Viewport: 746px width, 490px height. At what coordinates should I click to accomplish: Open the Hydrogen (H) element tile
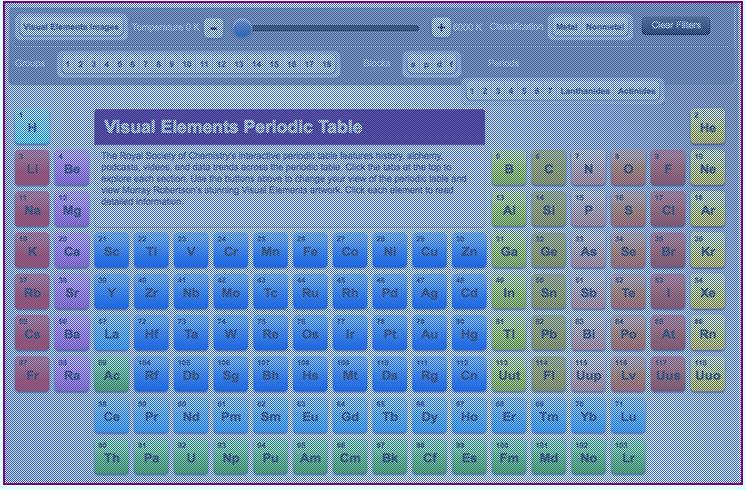pos(32,127)
